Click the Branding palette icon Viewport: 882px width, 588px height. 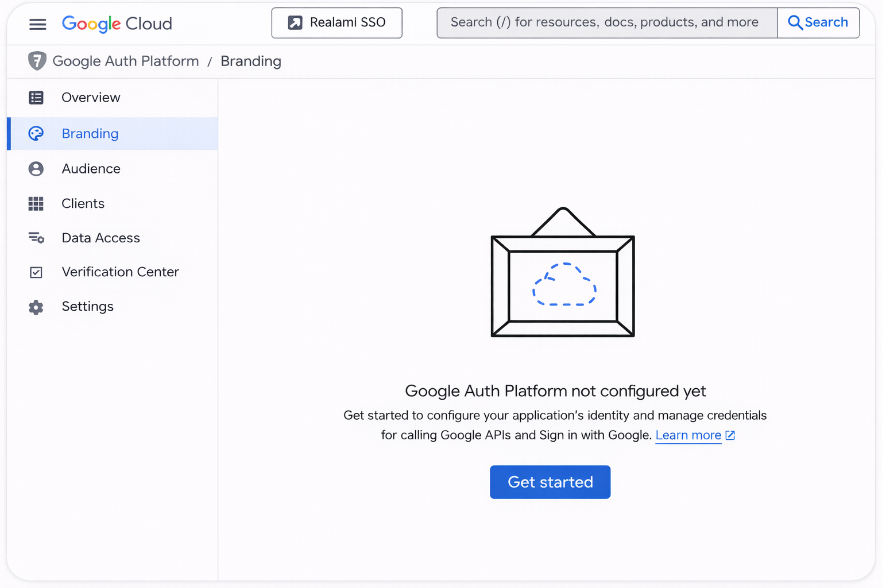(x=36, y=134)
